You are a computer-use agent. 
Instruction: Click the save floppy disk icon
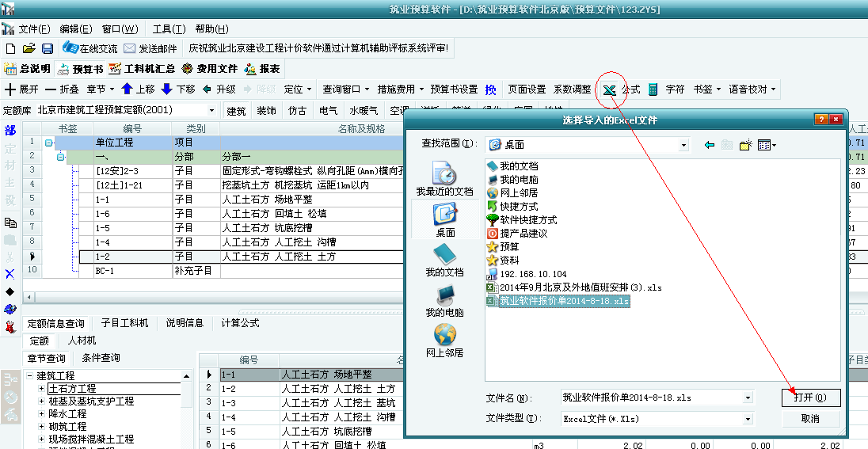(x=48, y=49)
